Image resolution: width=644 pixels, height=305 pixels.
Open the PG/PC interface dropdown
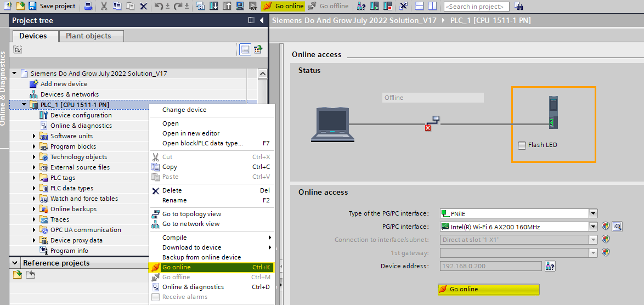[593, 227]
